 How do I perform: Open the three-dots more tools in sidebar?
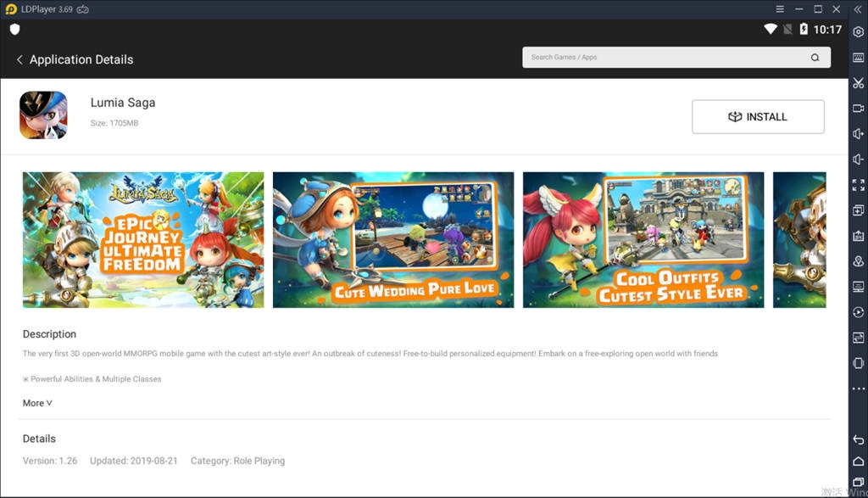point(858,389)
